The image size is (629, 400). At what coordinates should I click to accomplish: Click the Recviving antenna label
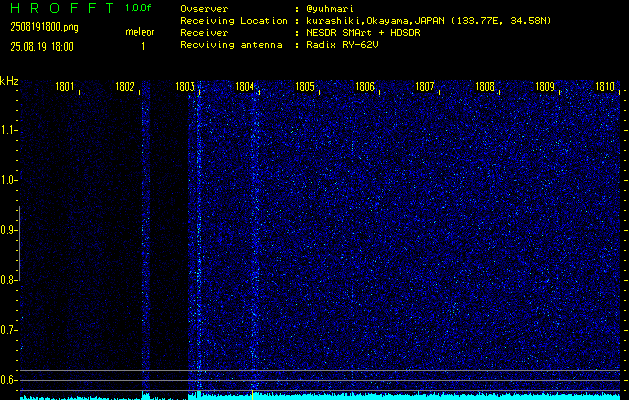tap(231, 45)
